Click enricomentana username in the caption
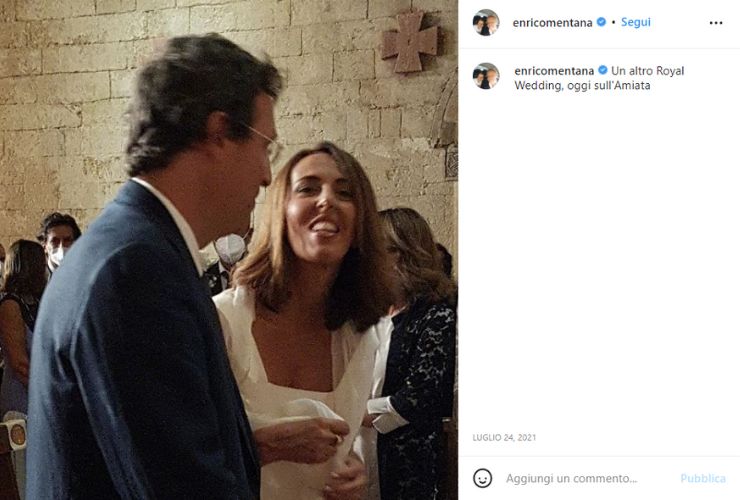The height and width of the screenshot is (500, 740). [554, 71]
